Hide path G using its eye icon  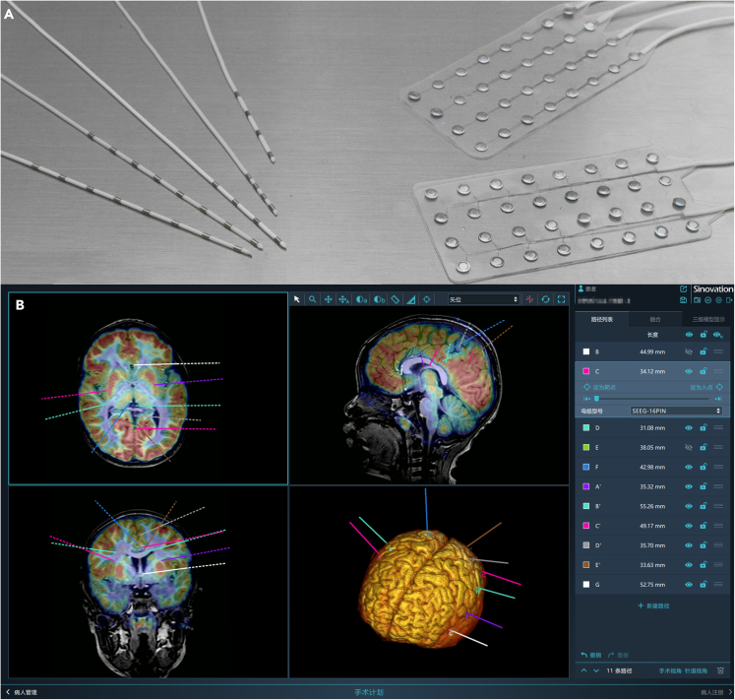689,582
